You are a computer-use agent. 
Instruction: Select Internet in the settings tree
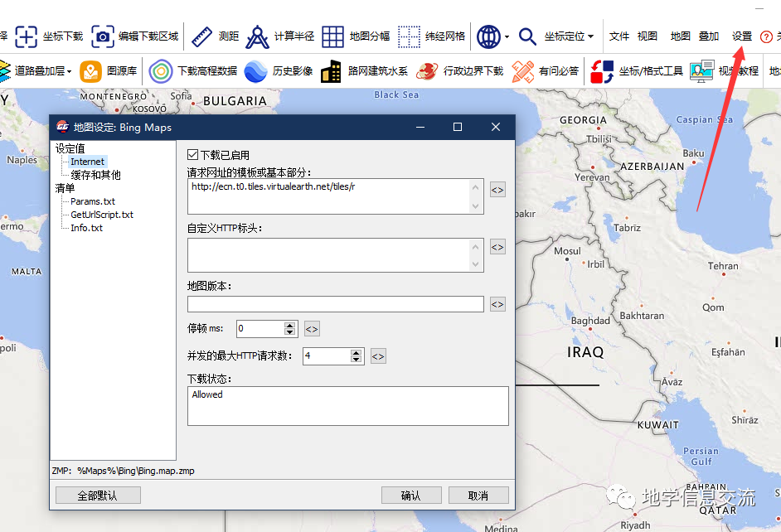point(88,162)
